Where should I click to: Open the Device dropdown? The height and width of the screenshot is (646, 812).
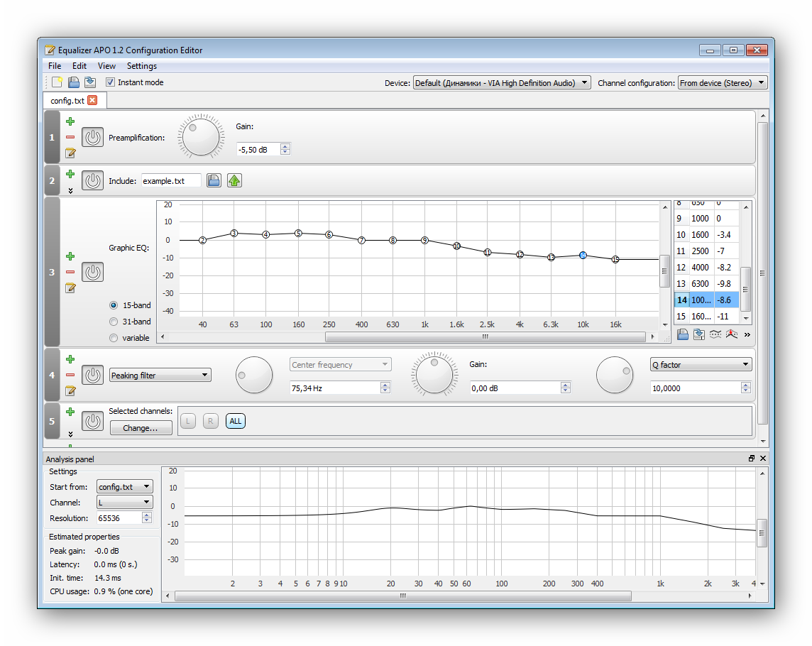501,82
